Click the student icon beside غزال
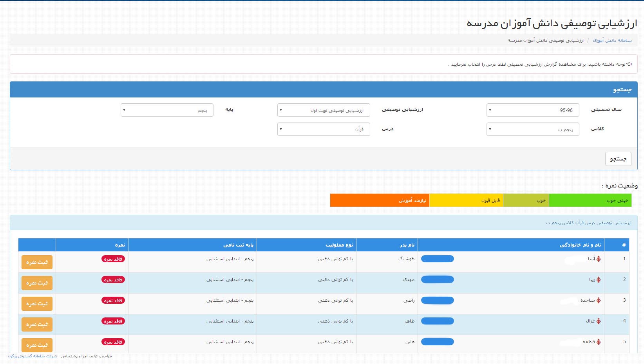The height and width of the screenshot is (364, 644). click(598, 321)
